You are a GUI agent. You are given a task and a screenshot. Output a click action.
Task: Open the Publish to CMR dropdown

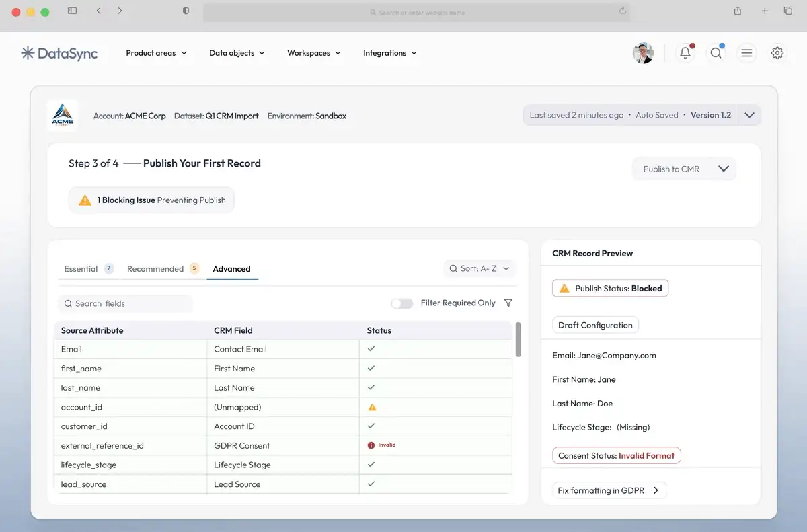pos(684,169)
